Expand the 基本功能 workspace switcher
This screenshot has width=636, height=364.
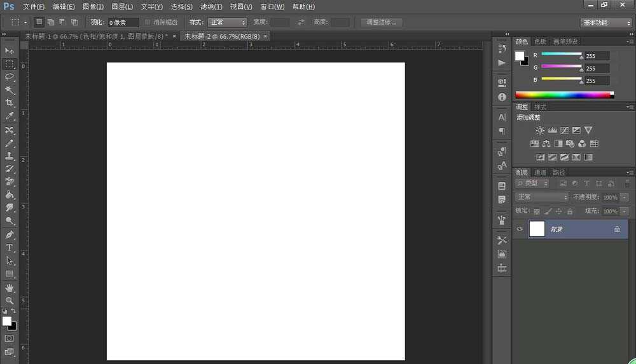coord(606,22)
